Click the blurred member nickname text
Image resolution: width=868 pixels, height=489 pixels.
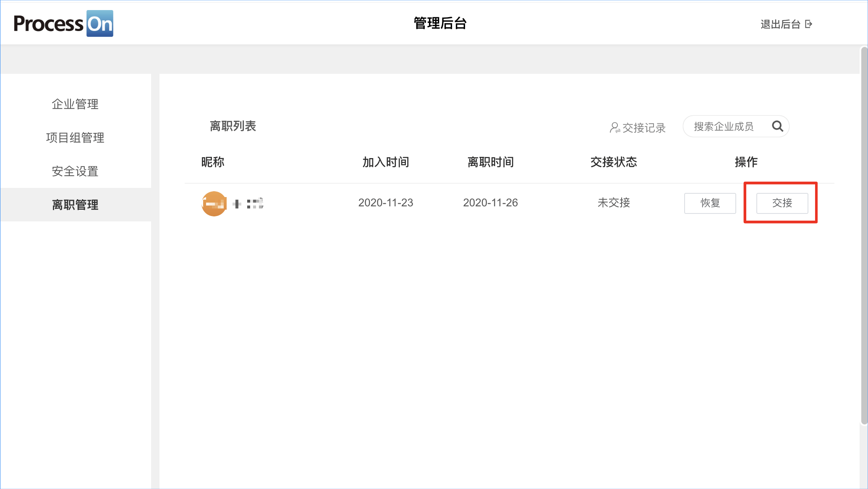[x=248, y=204]
